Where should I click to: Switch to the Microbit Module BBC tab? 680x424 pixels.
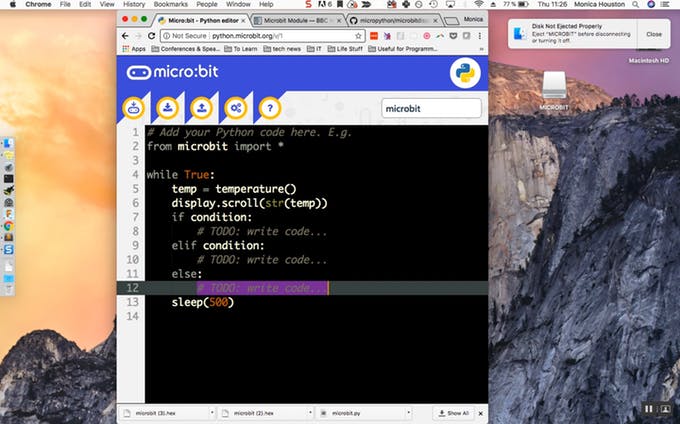296,20
